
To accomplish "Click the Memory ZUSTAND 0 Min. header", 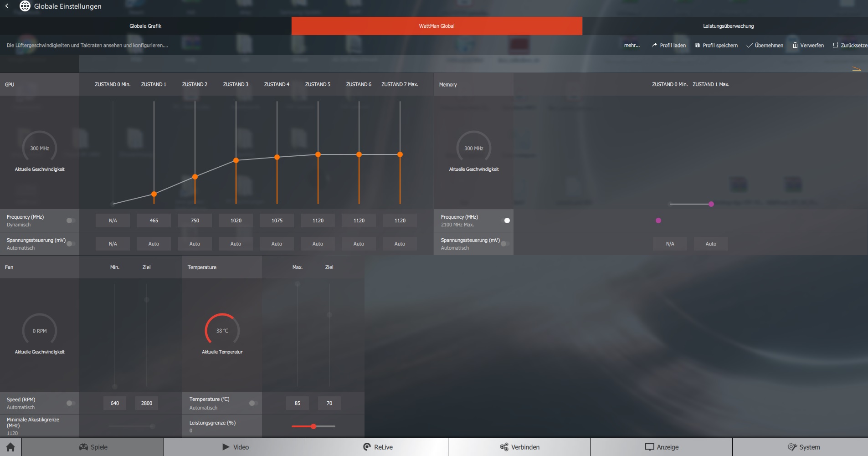I will (x=670, y=84).
